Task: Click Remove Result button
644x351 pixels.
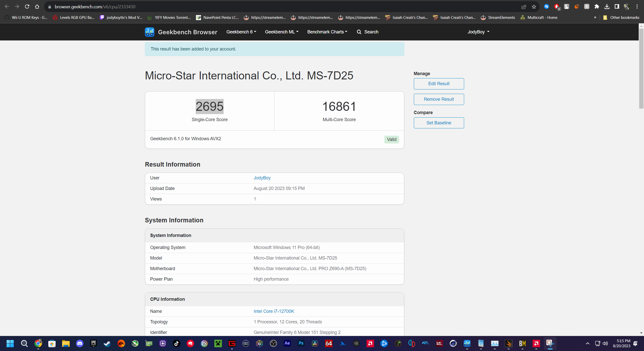Action: tap(439, 99)
